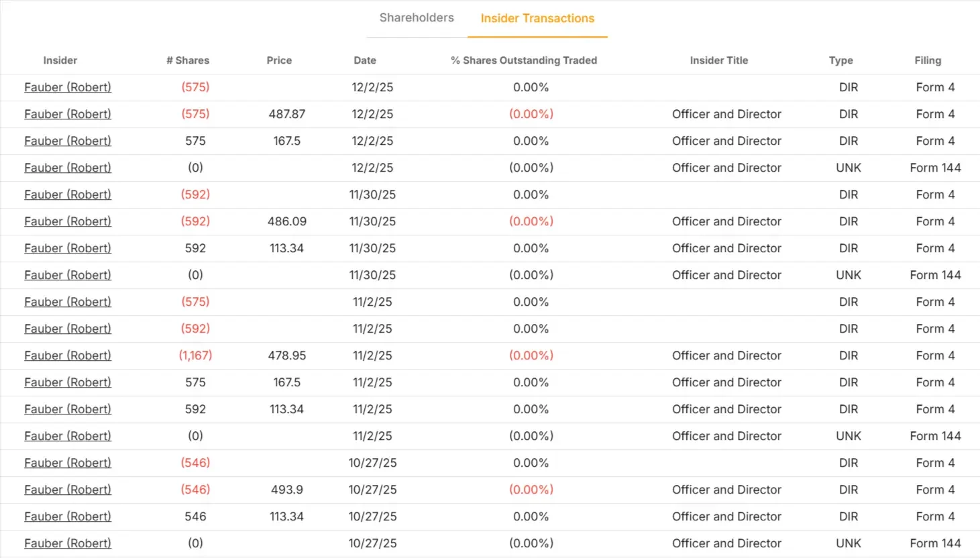This screenshot has width=980, height=558.
Task: Sort by the Type column header
Action: click(x=840, y=60)
